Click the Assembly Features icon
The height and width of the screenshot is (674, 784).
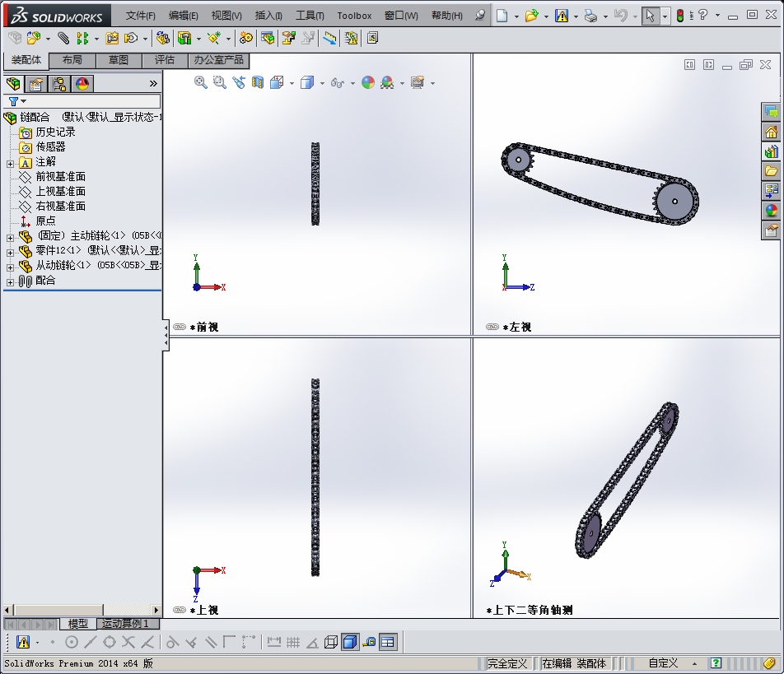[x=184, y=38]
